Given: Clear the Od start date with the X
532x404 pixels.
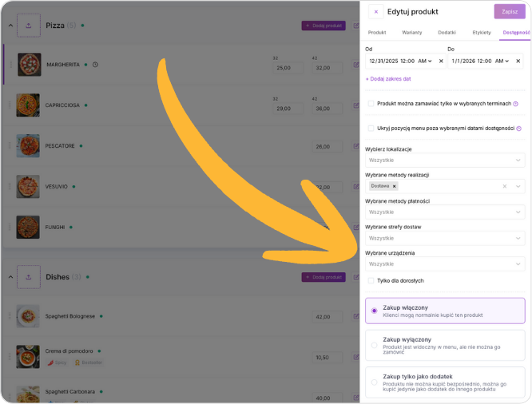Looking at the screenshot, I should coord(441,61).
